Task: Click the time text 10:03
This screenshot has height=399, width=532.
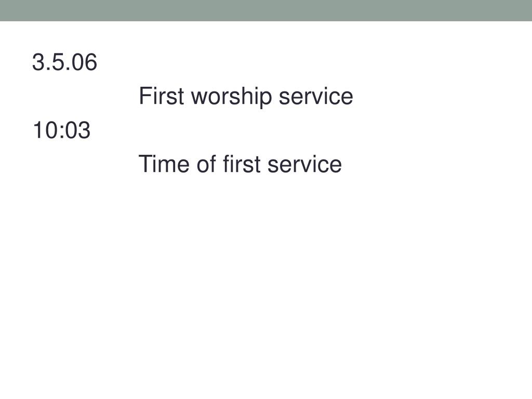Action: (x=61, y=130)
